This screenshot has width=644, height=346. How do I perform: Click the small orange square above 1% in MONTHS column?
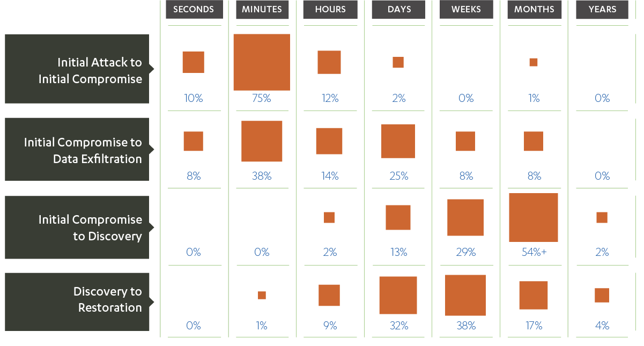[x=534, y=62]
